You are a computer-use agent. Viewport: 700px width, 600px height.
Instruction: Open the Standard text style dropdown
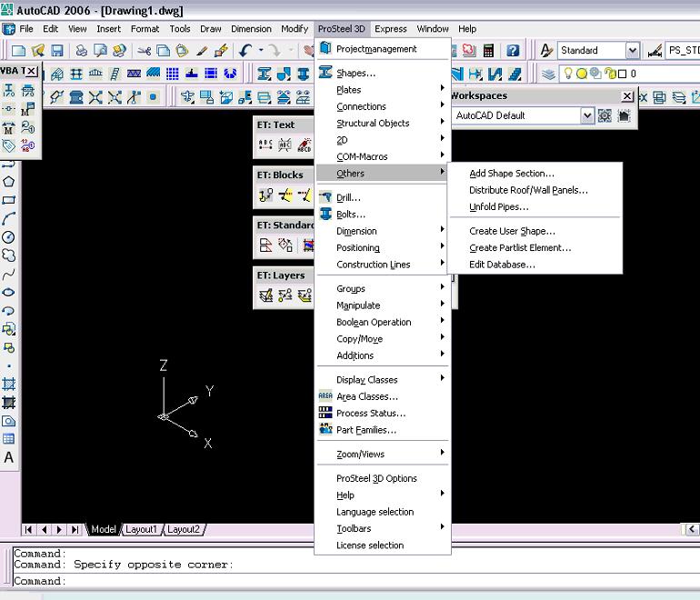pyautogui.click(x=633, y=50)
